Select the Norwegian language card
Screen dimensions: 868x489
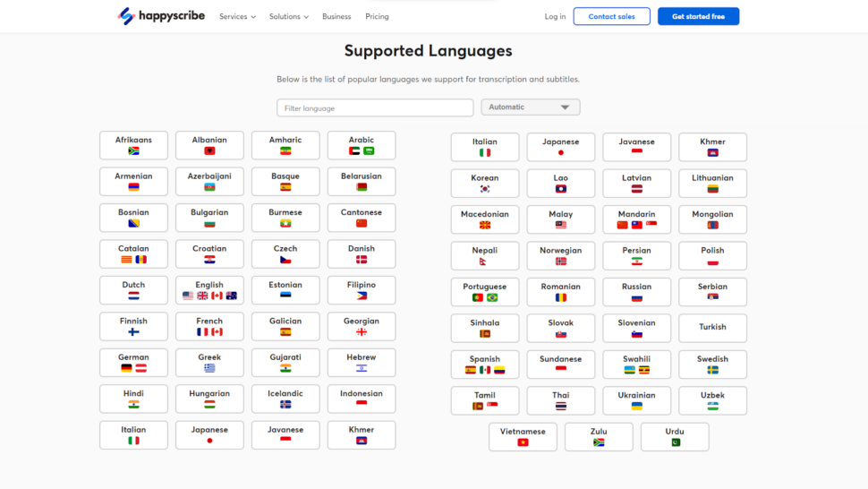tap(561, 255)
